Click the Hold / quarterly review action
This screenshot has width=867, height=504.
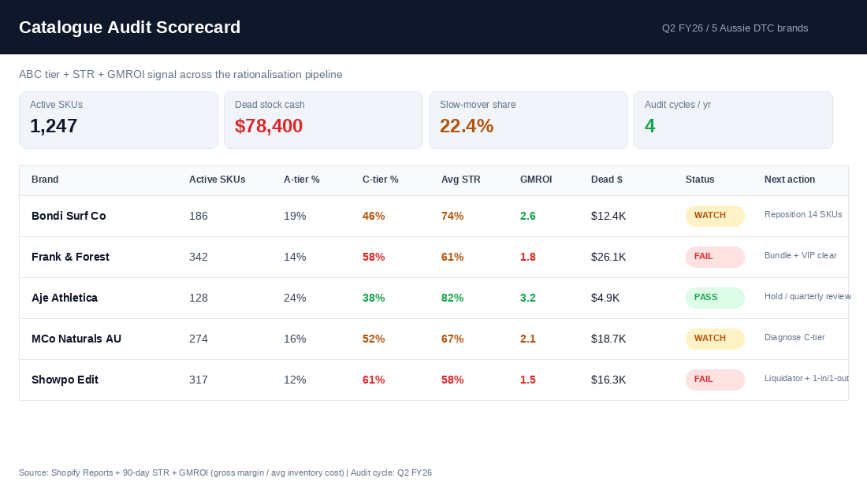(808, 296)
